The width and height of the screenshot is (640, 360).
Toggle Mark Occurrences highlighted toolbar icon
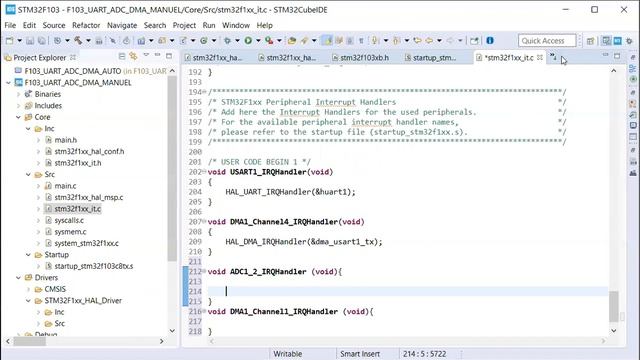[x=327, y=40]
